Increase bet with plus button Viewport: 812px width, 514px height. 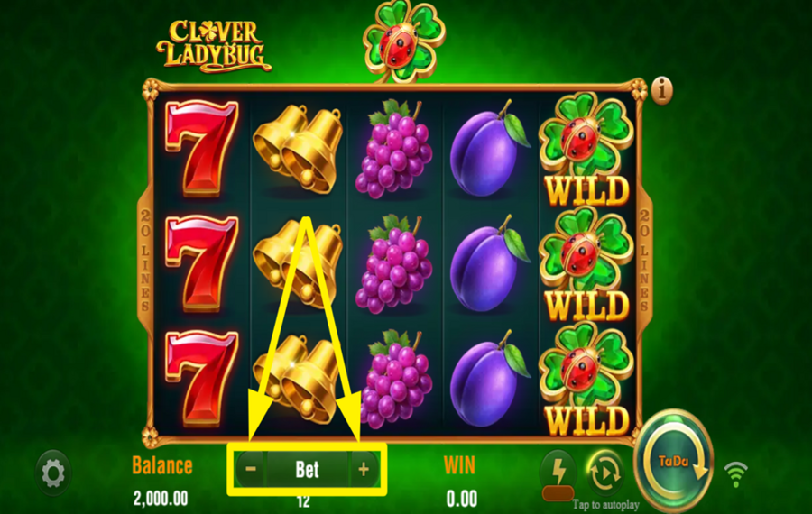364,469
